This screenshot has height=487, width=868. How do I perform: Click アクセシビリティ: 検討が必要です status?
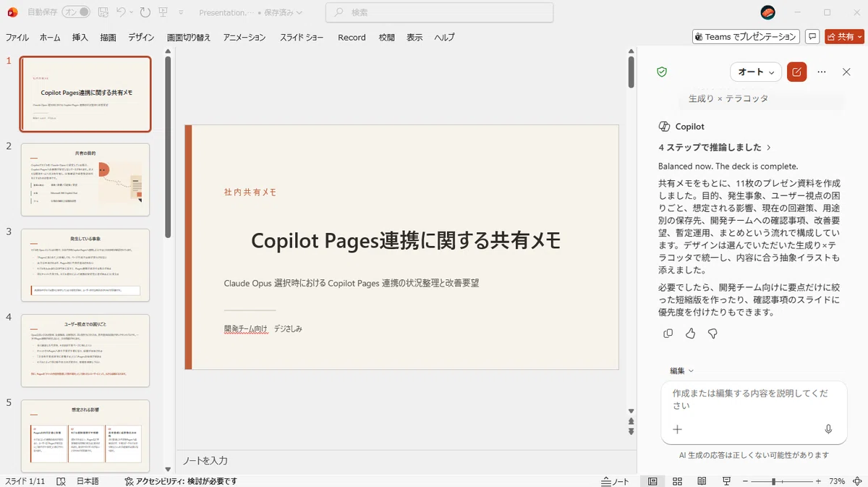tap(180, 481)
